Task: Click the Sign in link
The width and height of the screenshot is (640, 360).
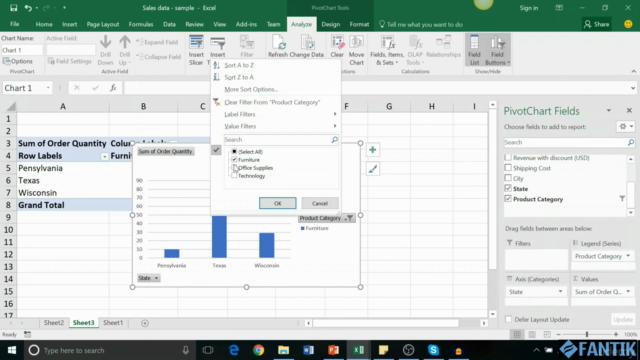Action: pyautogui.click(x=529, y=8)
